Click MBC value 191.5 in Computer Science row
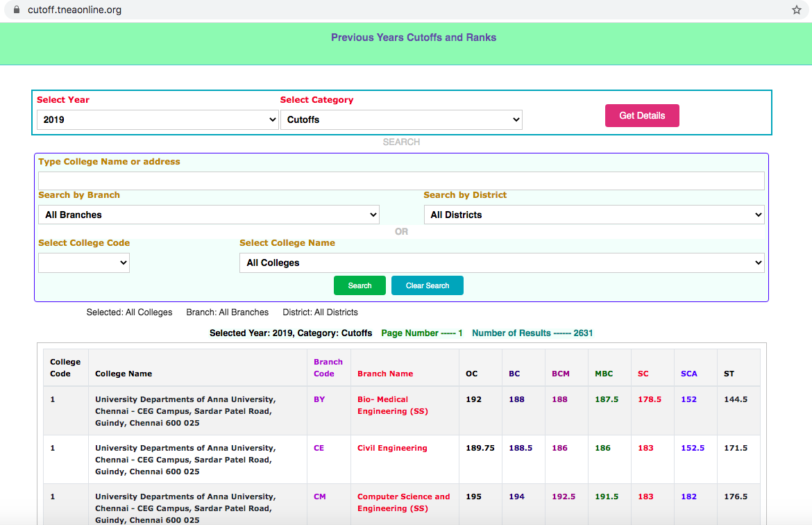 pyautogui.click(x=607, y=497)
